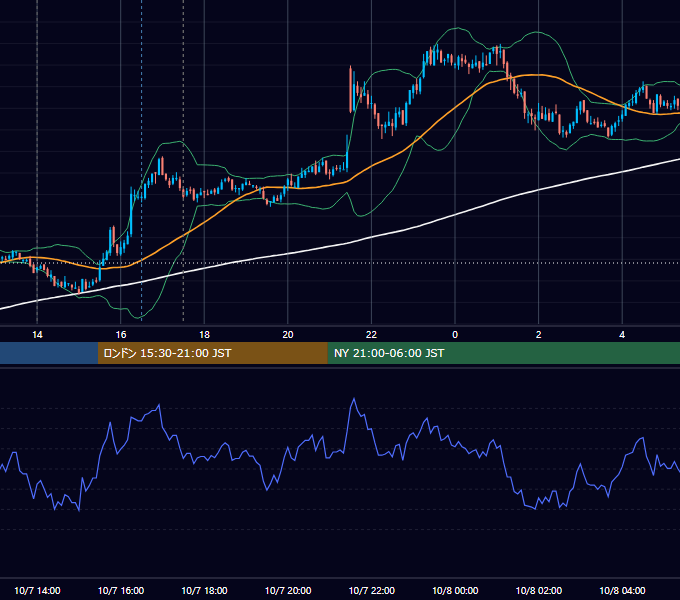The image size is (680, 600).
Task: Click the 18 hour label on price chart axis
Action: click(x=204, y=335)
